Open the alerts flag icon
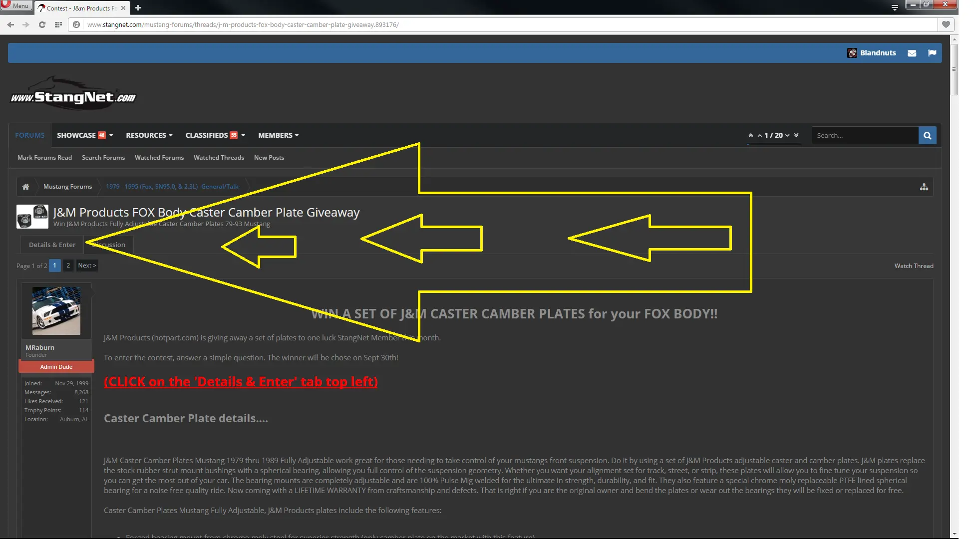The width and height of the screenshot is (980, 539). (x=932, y=53)
